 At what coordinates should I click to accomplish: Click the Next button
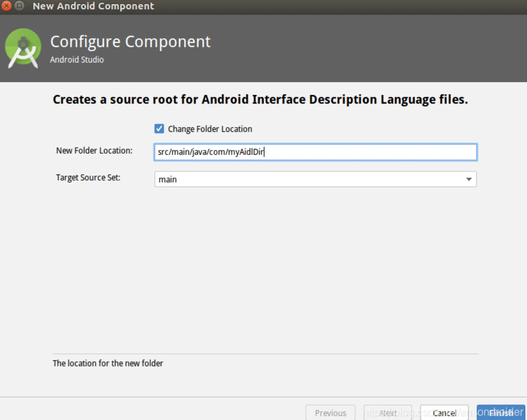[x=388, y=412]
